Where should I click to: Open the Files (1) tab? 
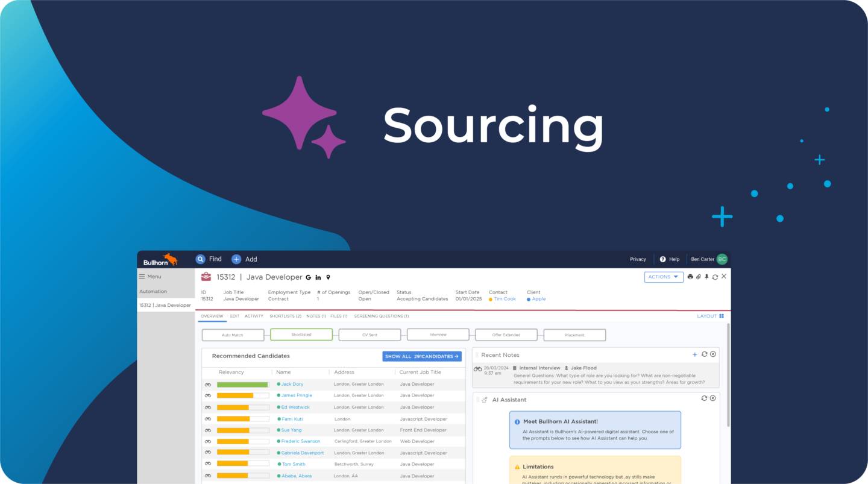coord(339,316)
